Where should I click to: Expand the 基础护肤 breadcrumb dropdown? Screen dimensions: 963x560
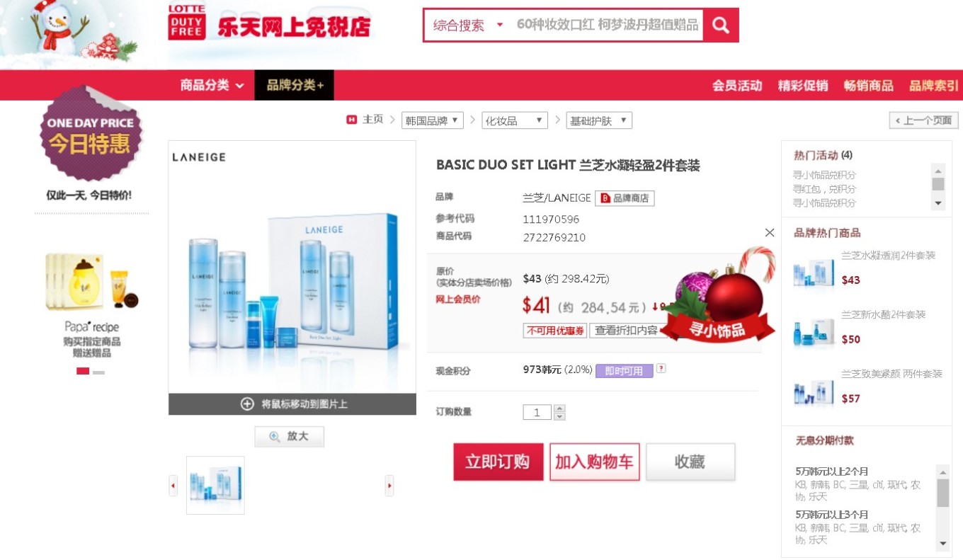click(599, 120)
